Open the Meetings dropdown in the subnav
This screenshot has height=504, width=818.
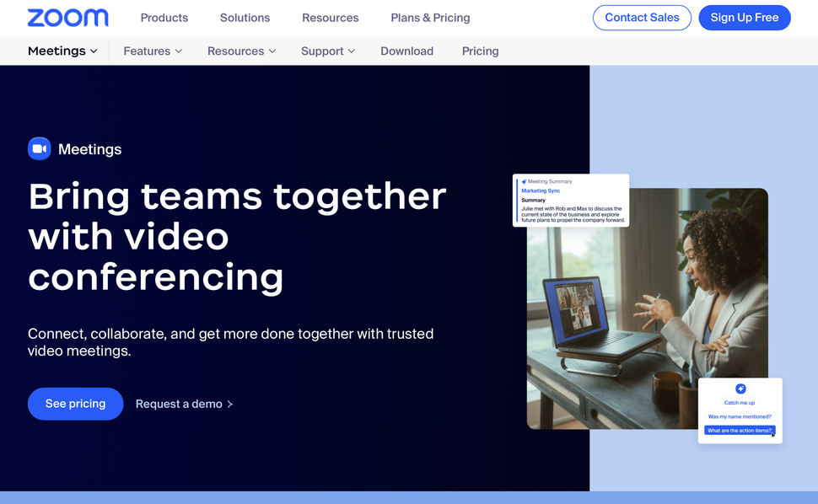click(x=61, y=51)
